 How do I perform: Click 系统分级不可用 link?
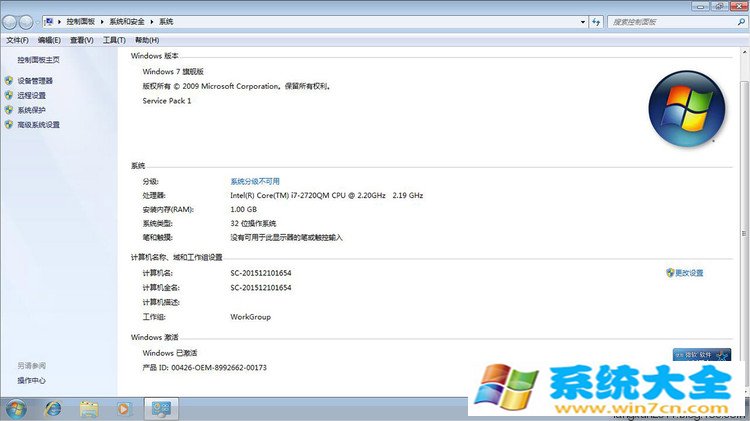255,181
